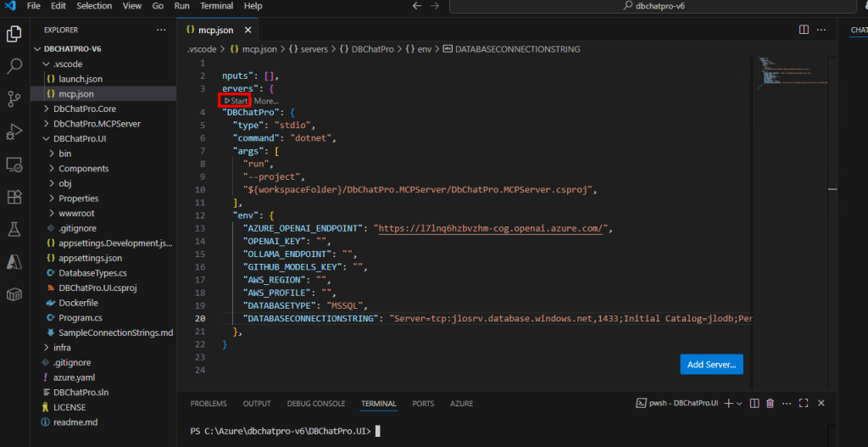
Task: Split the terminal panel
Action: [x=754, y=403]
